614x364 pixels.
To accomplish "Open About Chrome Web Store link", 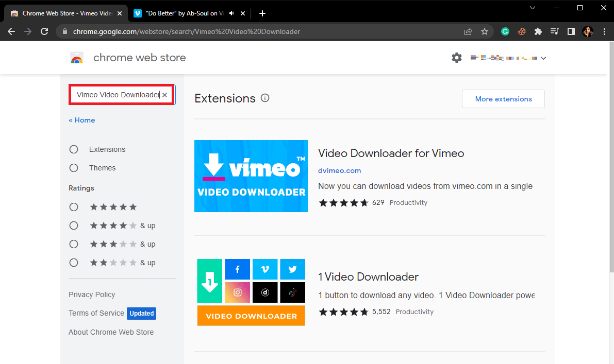I will (x=111, y=332).
